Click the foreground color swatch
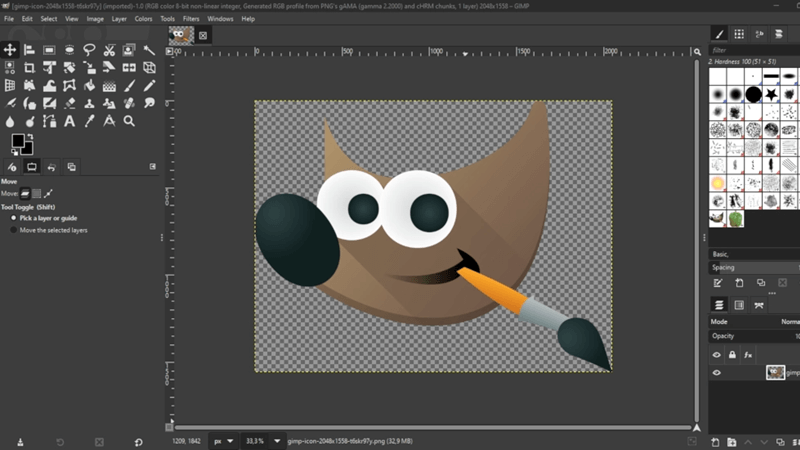The width and height of the screenshot is (800, 450). [x=18, y=140]
